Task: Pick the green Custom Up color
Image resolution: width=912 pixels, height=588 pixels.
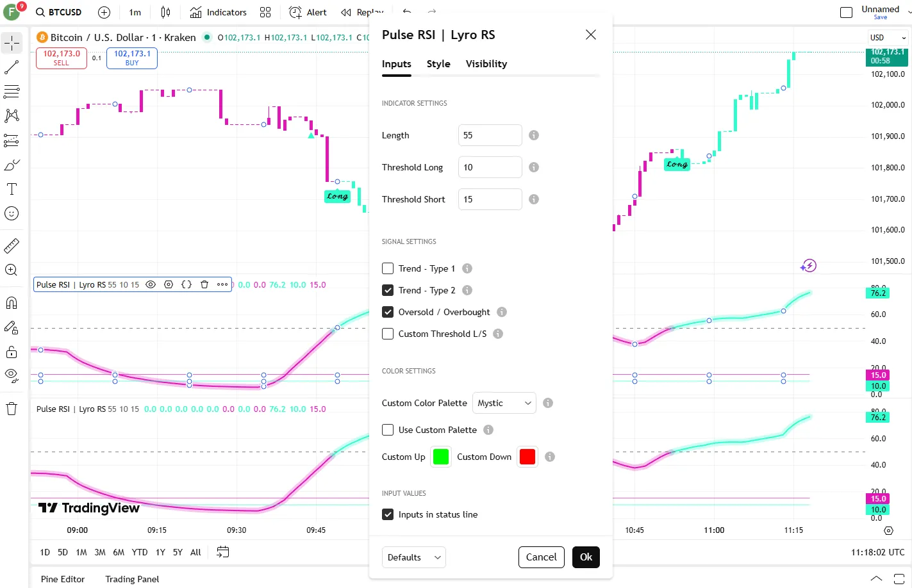Action: click(441, 457)
